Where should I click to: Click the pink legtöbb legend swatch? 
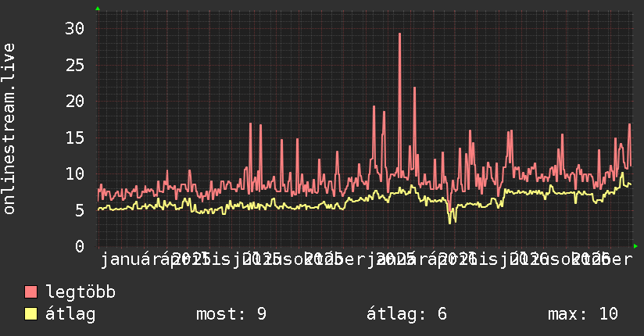pos(30,291)
